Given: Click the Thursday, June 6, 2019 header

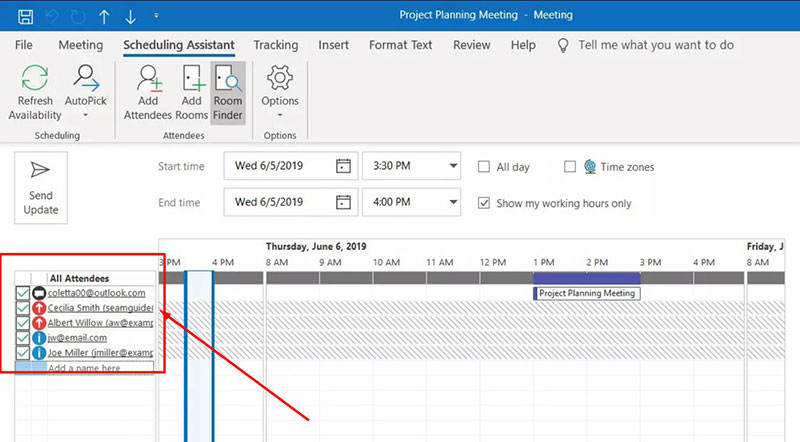Looking at the screenshot, I should tap(316, 247).
